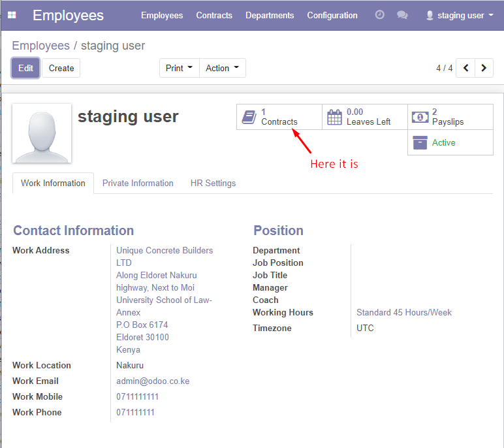Open the conversations chat icon

(402, 15)
